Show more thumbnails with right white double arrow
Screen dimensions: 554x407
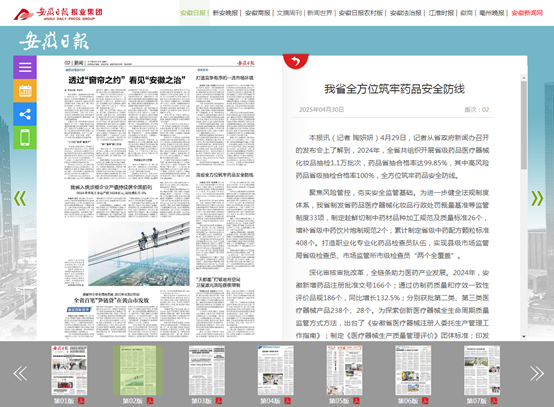(x=537, y=373)
